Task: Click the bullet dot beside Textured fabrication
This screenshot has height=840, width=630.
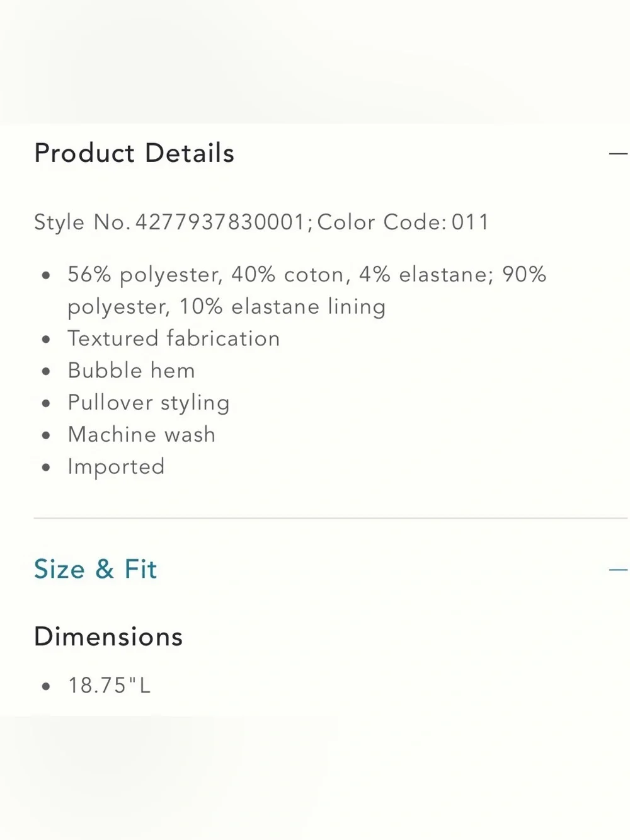Action: pos(45,339)
